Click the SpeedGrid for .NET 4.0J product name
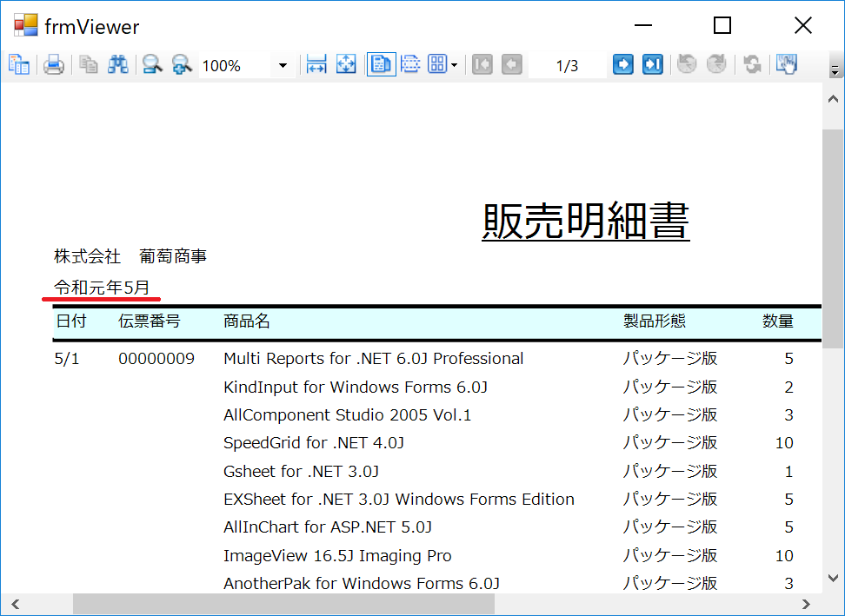 pyautogui.click(x=314, y=442)
